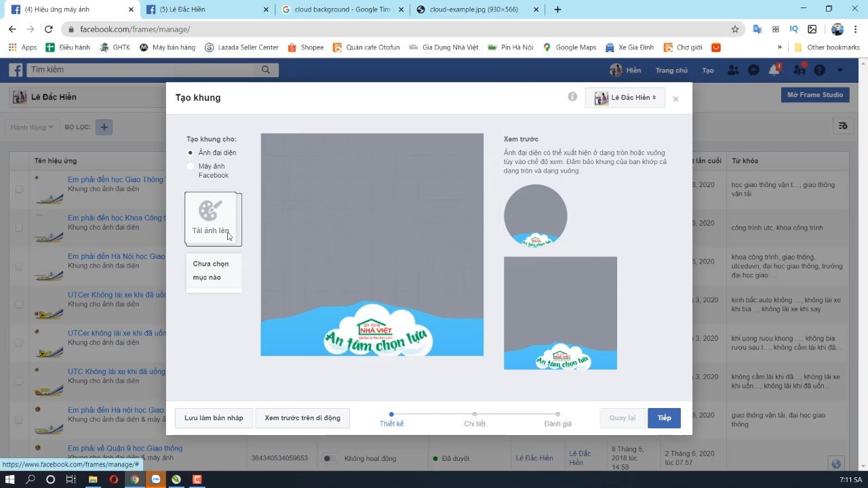Click the main frame design canvas
Screen dimensions: 868x488
pos(372,245)
